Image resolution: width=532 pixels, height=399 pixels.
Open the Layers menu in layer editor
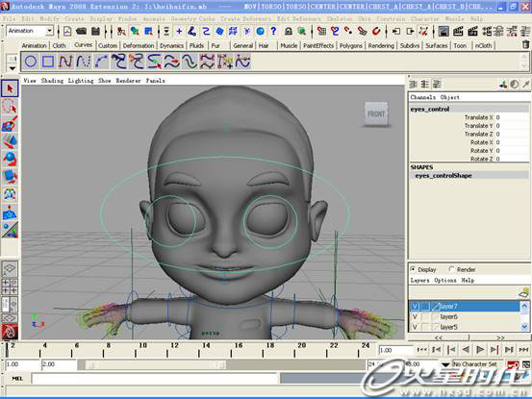click(x=419, y=281)
